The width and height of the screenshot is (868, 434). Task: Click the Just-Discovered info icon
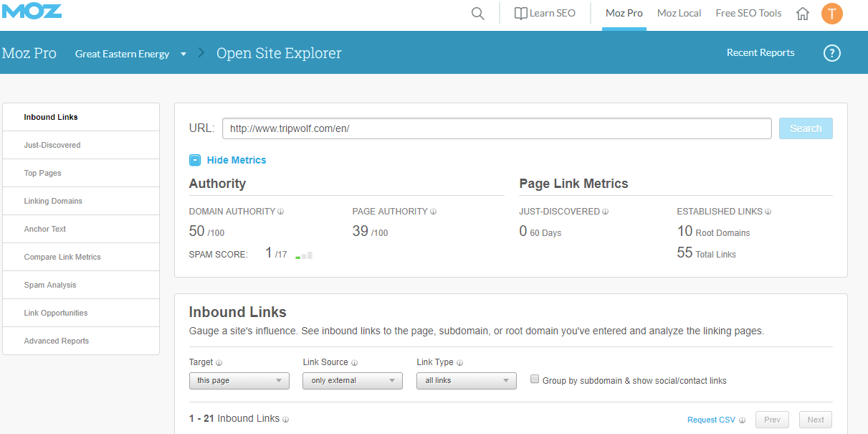coord(605,212)
